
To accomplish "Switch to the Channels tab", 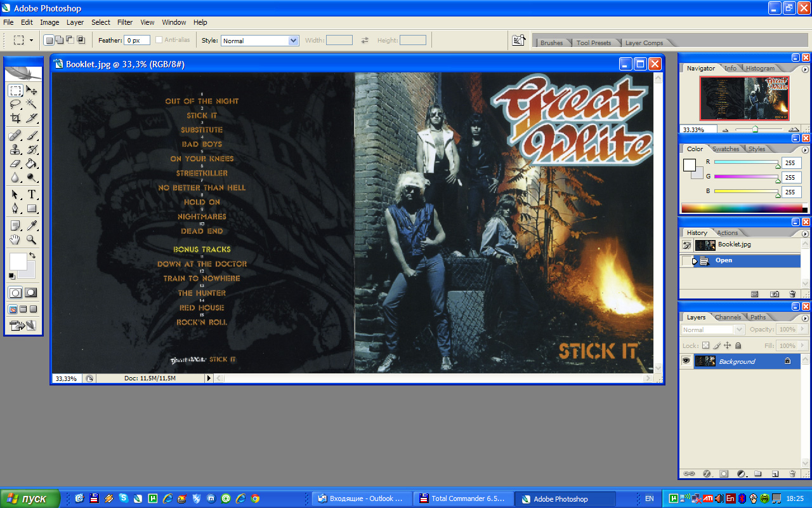I will click(728, 317).
